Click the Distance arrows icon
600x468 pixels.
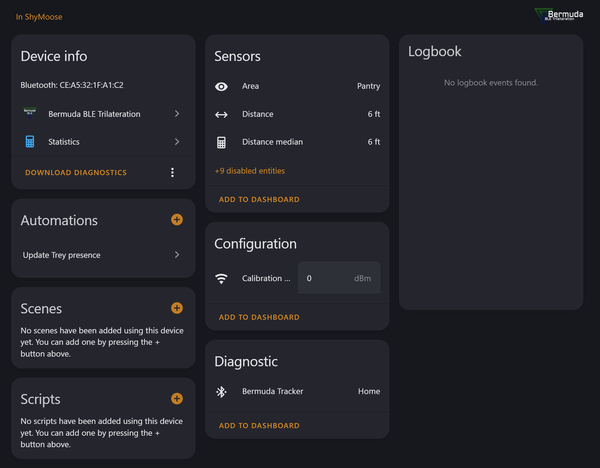tap(222, 115)
